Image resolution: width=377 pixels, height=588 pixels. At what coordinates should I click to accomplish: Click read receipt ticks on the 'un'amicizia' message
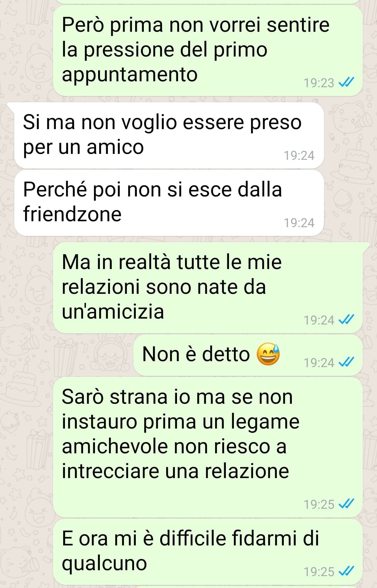[347, 320]
